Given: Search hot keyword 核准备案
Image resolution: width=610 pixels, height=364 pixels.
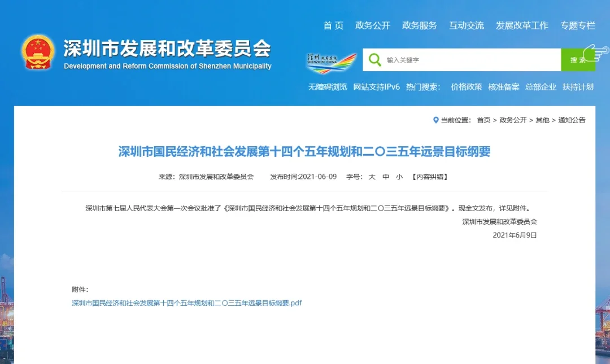Looking at the screenshot, I should pyautogui.click(x=504, y=87).
